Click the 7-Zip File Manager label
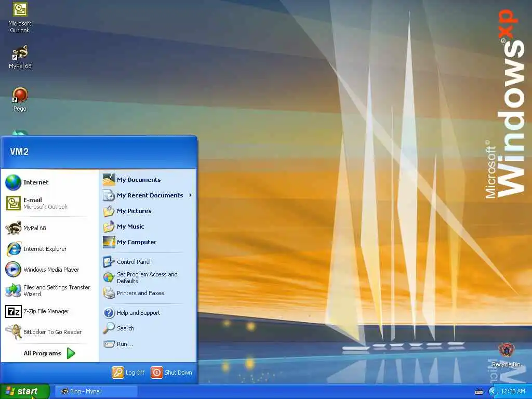This screenshot has height=399, width=532. coord(46,312)
